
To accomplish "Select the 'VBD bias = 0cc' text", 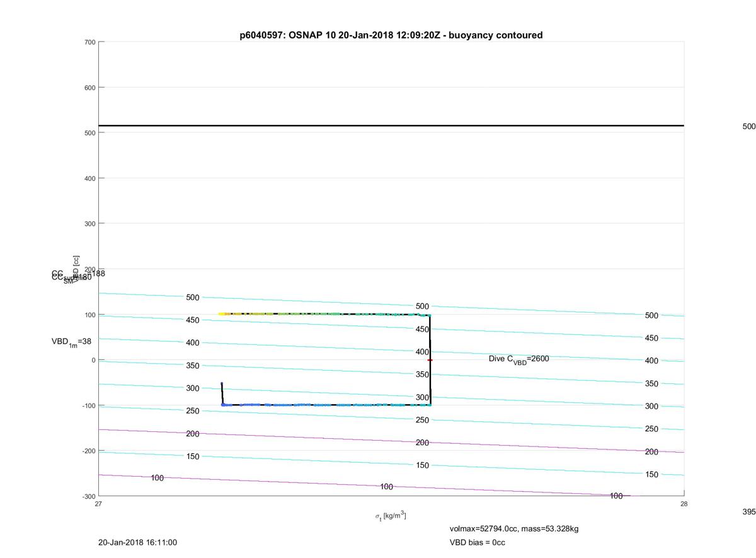I will 478,542.
